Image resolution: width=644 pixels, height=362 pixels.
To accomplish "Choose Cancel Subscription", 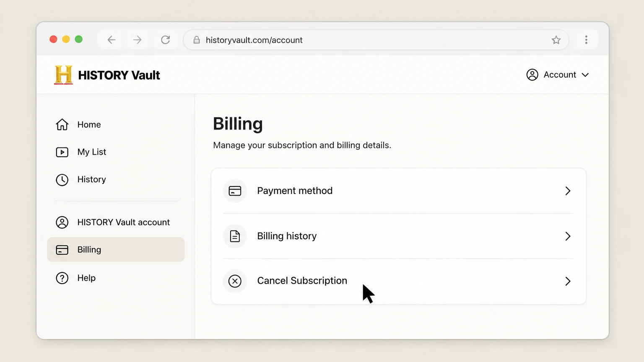I will point(398,281).
